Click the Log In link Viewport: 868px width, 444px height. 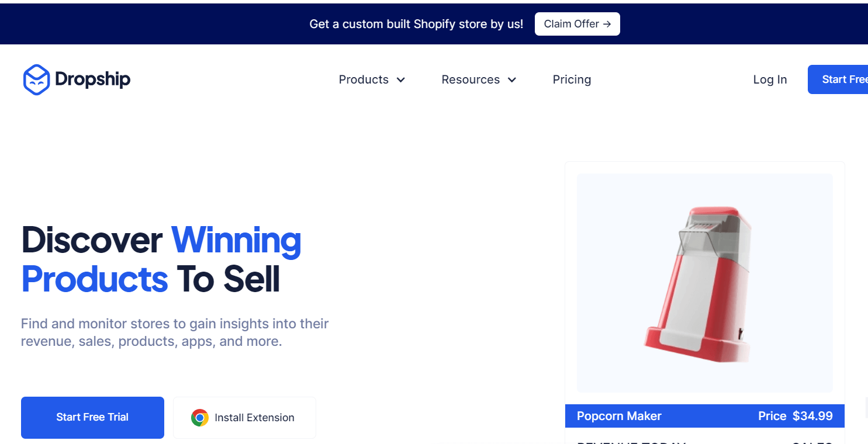770,79
